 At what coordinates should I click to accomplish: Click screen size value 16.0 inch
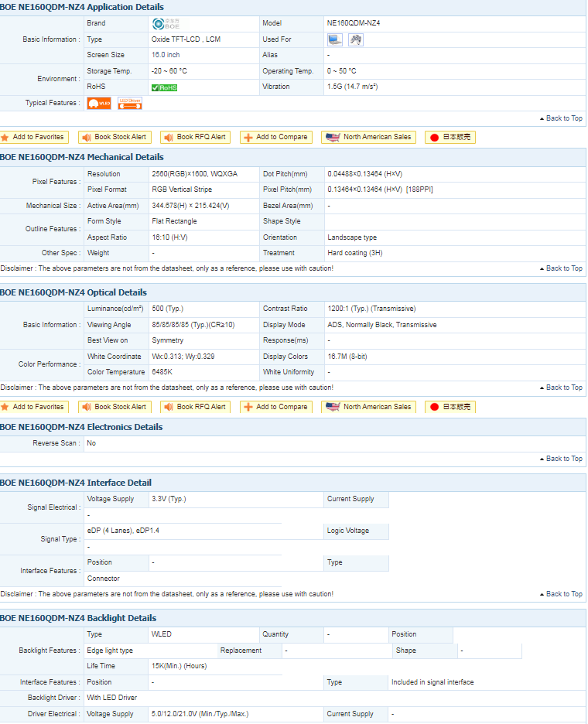(166, 55)
